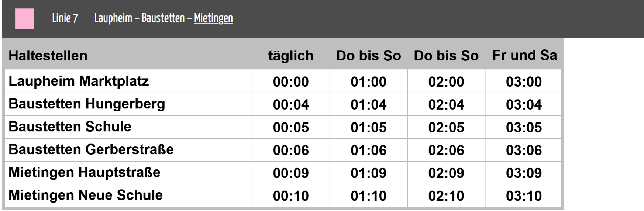Select the 01:04 time cell
This screenshot has width=644, height=211.
[x=368, y=105]
